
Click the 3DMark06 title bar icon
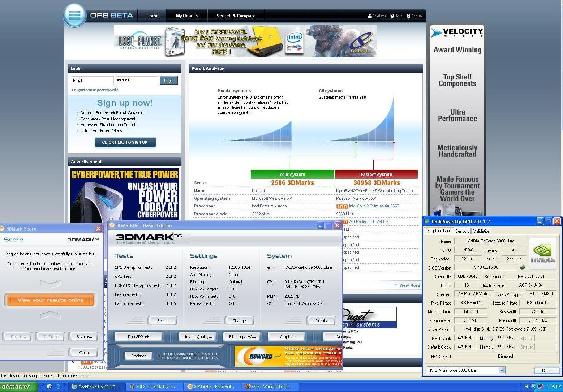tap(112, 225)
